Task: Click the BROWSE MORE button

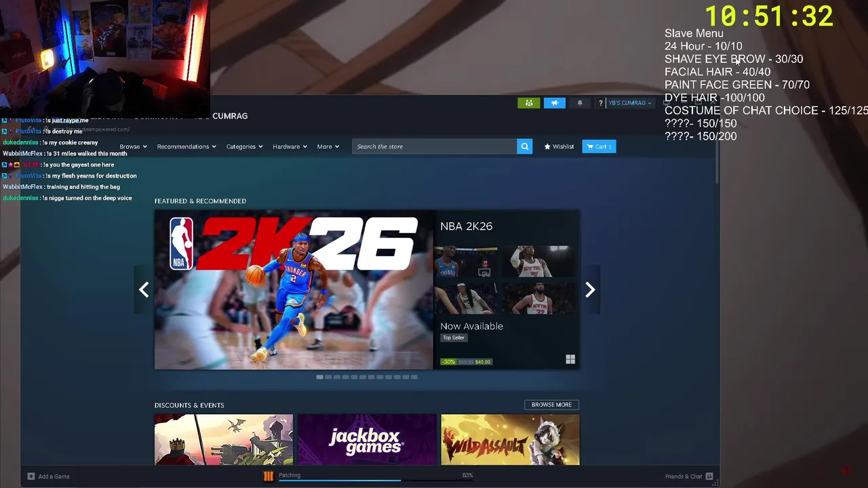Action: 551,405
